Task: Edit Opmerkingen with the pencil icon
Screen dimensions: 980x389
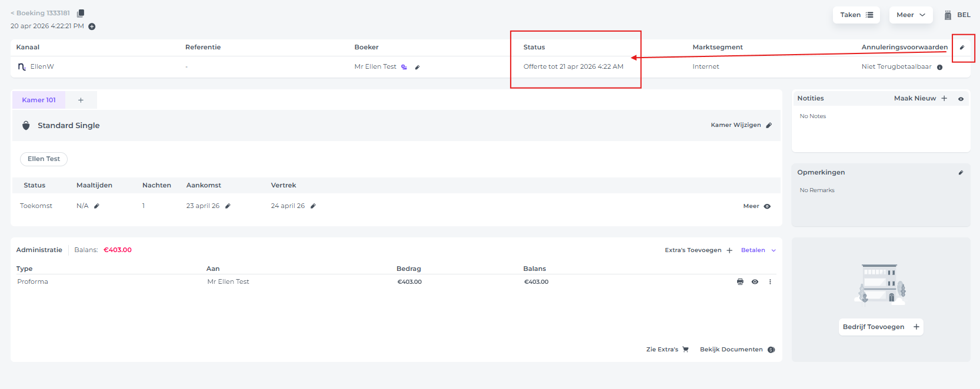Action: (x=961, y=173)
